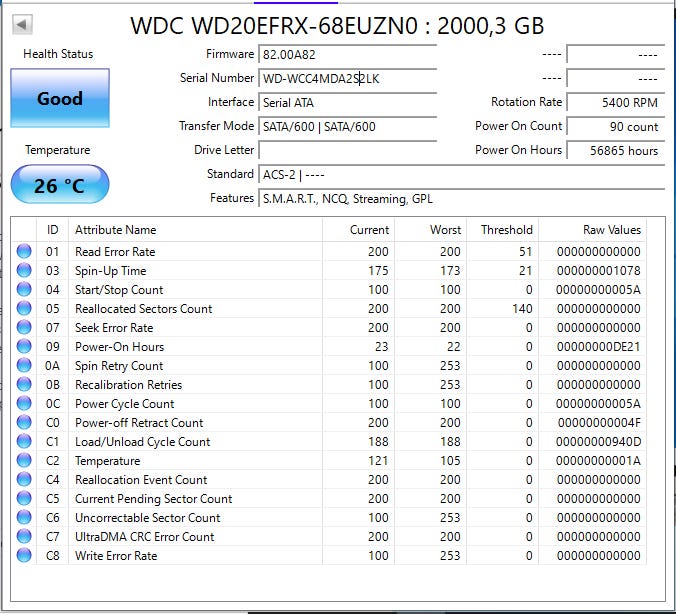Viewport: 676px width, 614px height.
Task: Select the Uncorrectable Sector Count attribute name
Action: pos(147,517)
